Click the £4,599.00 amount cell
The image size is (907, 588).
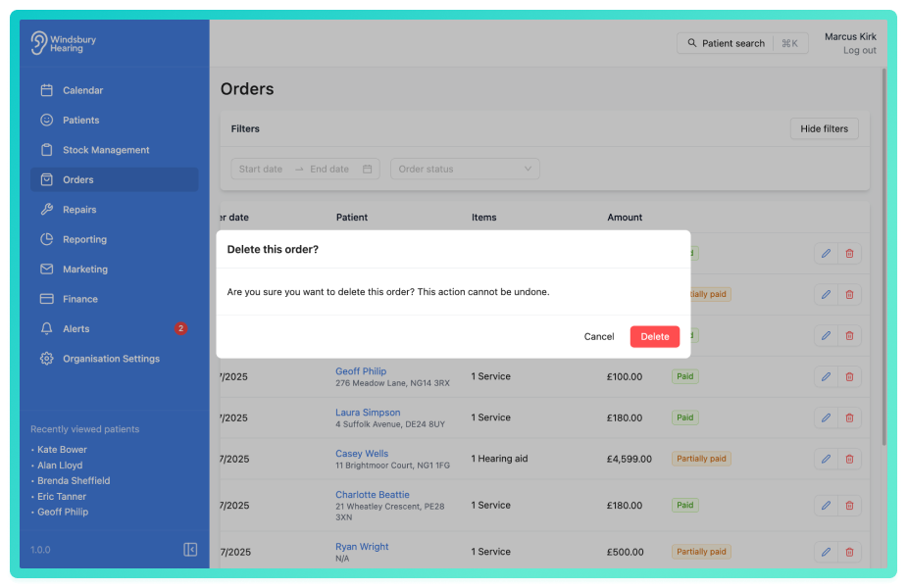point(629,459)
